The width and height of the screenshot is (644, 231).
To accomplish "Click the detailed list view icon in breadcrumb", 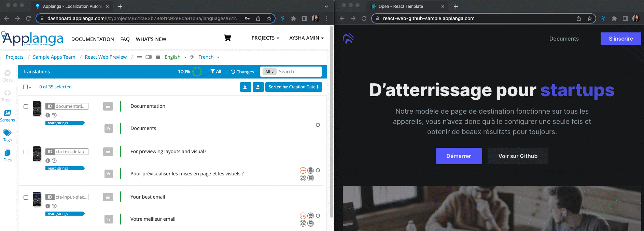I will [158, 57].
